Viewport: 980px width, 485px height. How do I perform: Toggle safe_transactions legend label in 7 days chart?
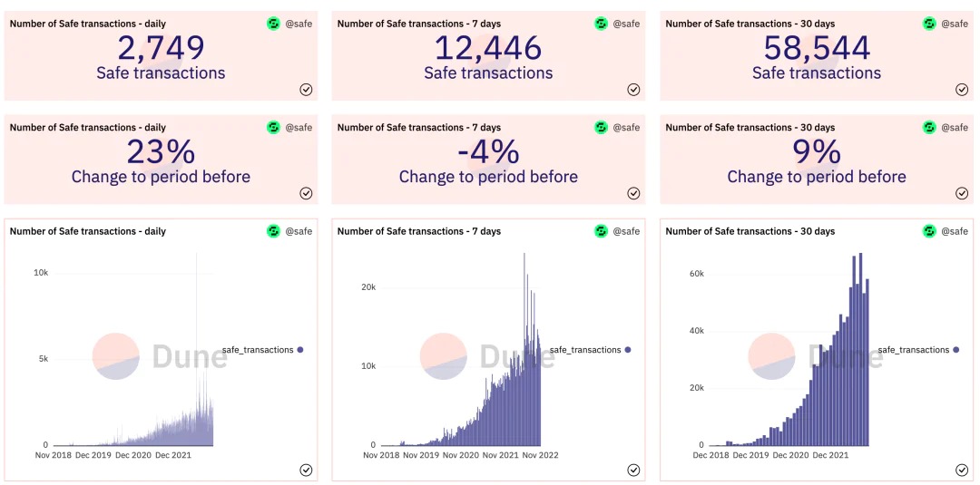tap(585, 350)
